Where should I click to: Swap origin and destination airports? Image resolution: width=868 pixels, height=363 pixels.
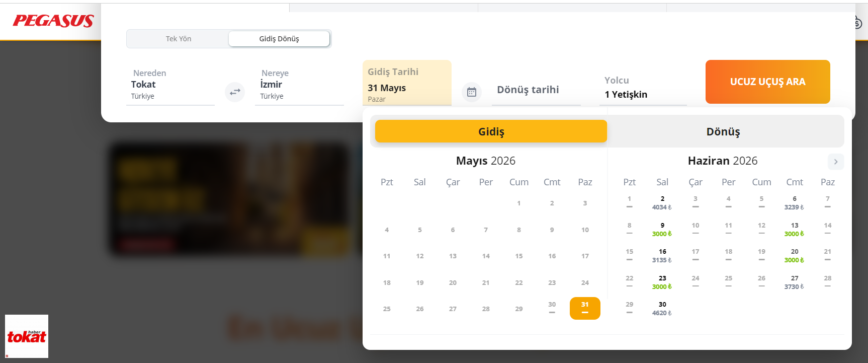coord(235,92)
